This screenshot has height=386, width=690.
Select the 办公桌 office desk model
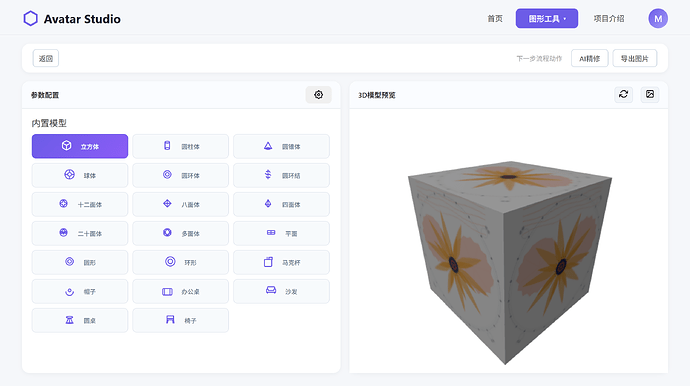(180, 291)
